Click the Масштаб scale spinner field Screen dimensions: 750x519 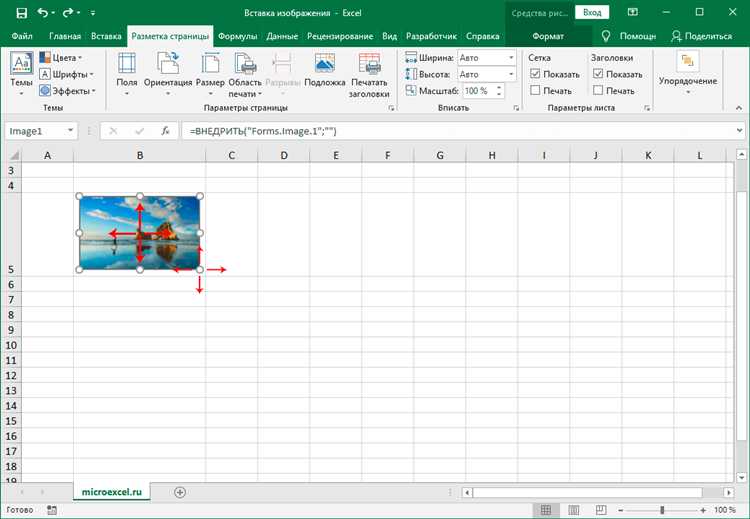click(x=483, y=90)
